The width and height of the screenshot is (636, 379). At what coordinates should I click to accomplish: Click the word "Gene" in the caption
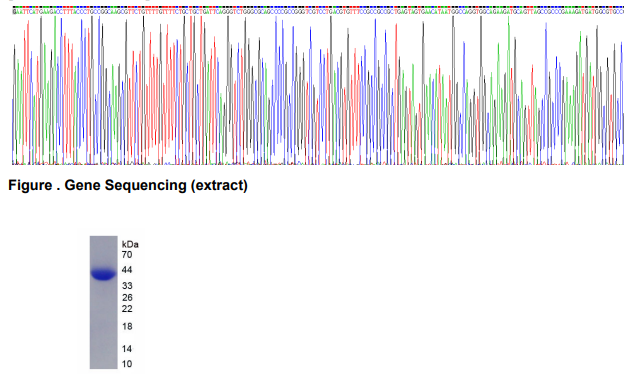point(83,185)
